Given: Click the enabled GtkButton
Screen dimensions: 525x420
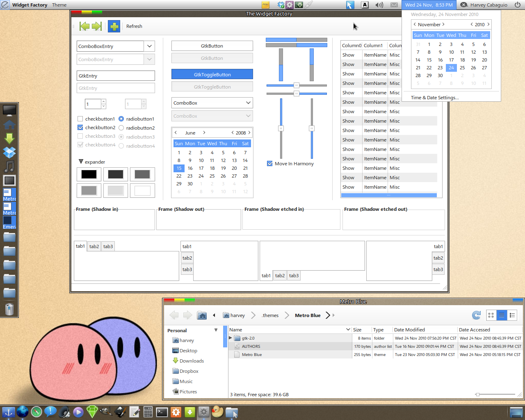Looking at the screenshot, I should (x=212, y=46).
